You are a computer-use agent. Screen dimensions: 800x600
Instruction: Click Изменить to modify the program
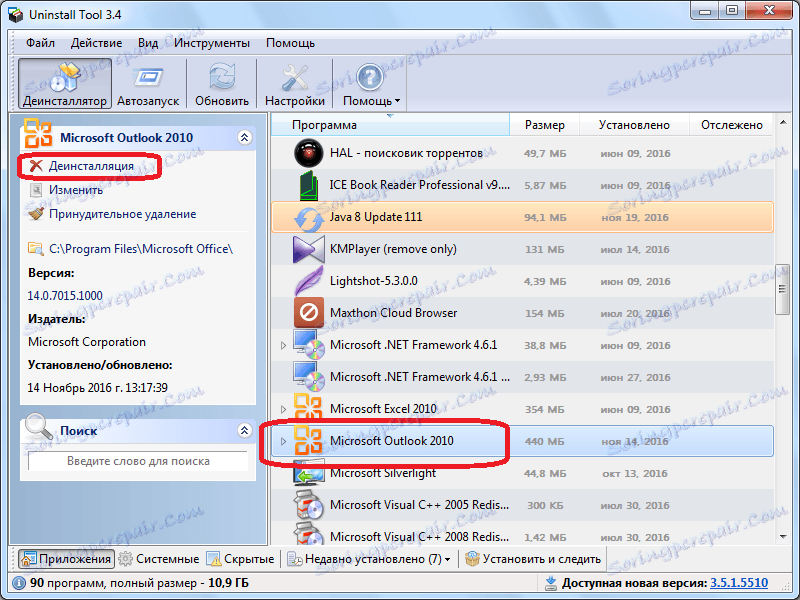click(76, 190)
